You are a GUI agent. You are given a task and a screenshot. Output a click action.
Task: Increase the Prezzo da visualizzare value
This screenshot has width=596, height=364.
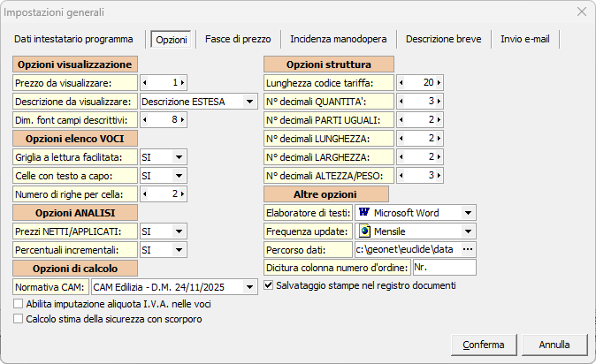(x=184, y=82)
